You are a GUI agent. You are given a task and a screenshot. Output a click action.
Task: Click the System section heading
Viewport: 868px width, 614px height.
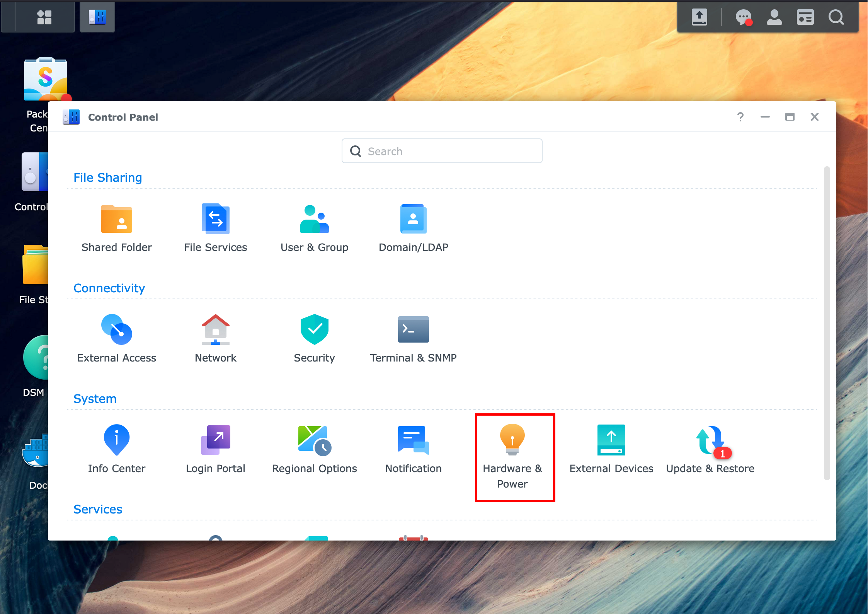pos(95,399)
